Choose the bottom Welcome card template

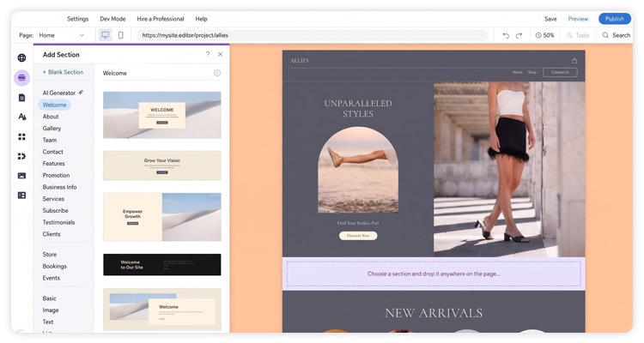(x=161, y=309)
